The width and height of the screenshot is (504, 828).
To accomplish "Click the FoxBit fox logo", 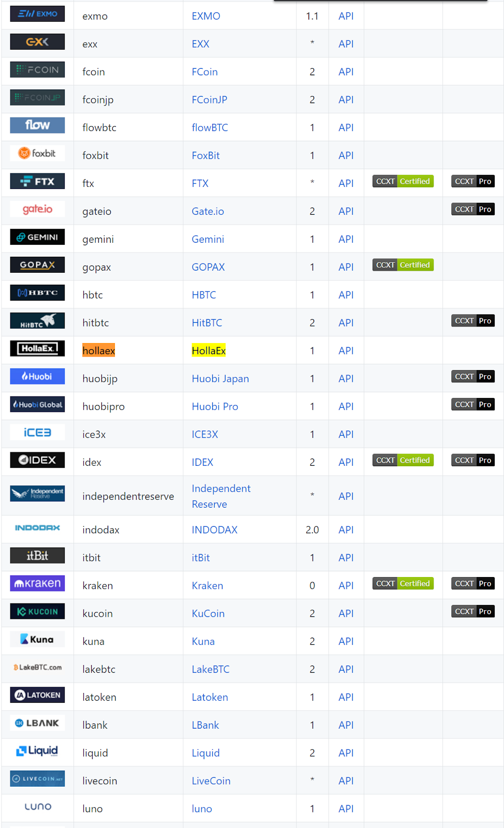I will tap(37, 154).
